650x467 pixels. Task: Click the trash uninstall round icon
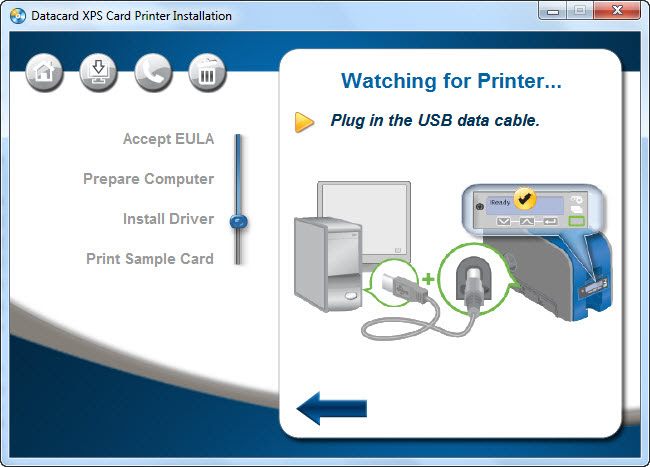[x=207, y=72]
